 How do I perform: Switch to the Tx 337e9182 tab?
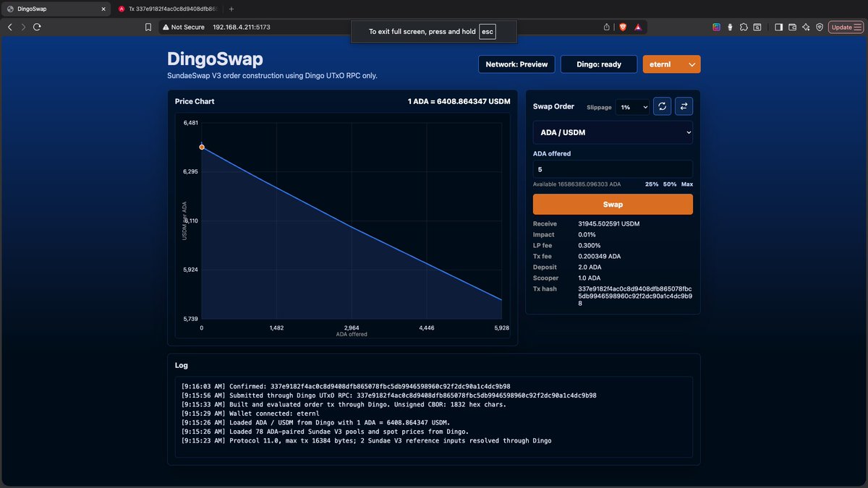coord(168,9)
